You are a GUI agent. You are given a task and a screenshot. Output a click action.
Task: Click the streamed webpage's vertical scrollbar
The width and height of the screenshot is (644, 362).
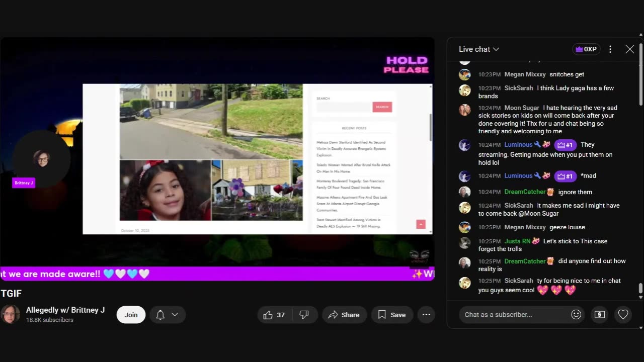point(431,127)
